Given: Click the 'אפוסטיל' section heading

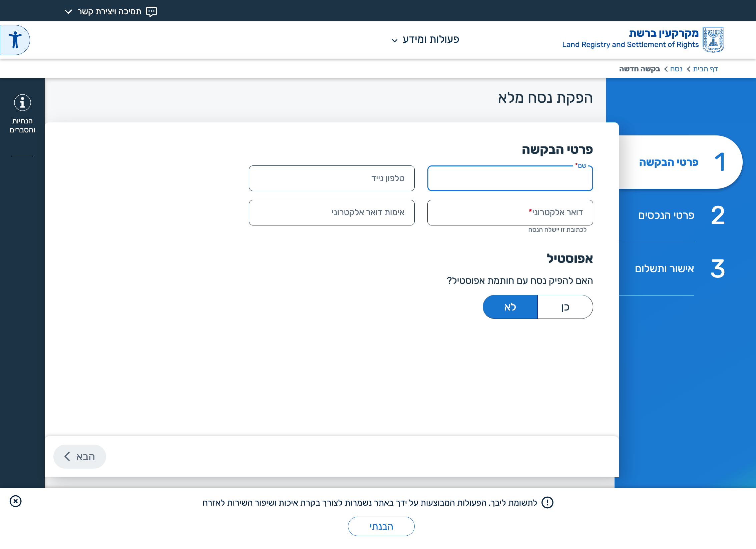Looking at the screenshot, I should pos(570,258).
